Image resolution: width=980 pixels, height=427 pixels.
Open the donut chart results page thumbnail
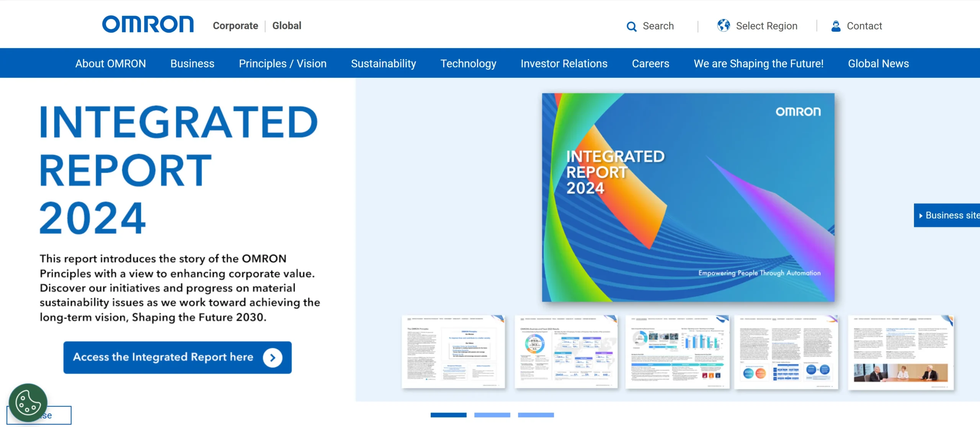pos(566,352)
